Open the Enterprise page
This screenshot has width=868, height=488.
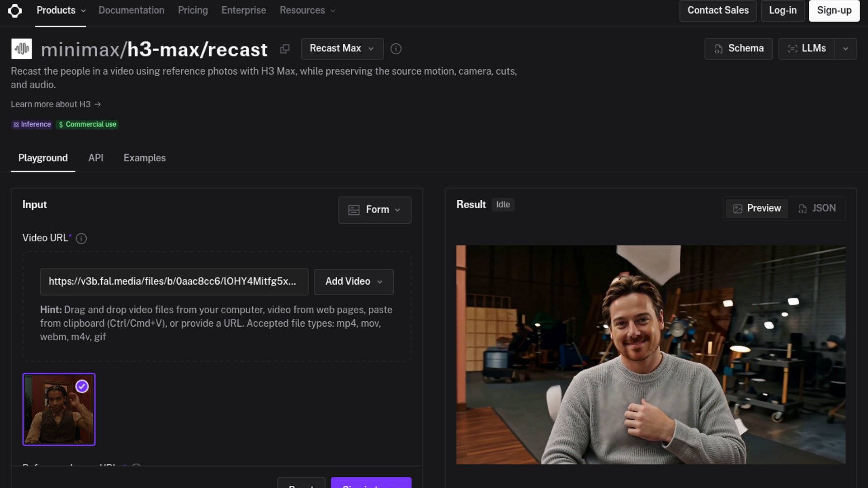pyautogui.click(x=244, y=10)
